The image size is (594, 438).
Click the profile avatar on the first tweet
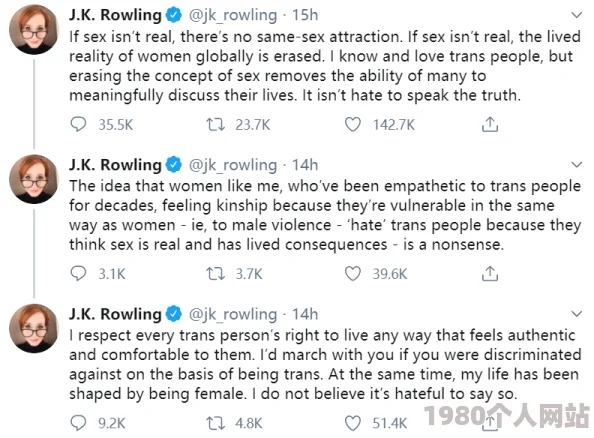point(34,30)
